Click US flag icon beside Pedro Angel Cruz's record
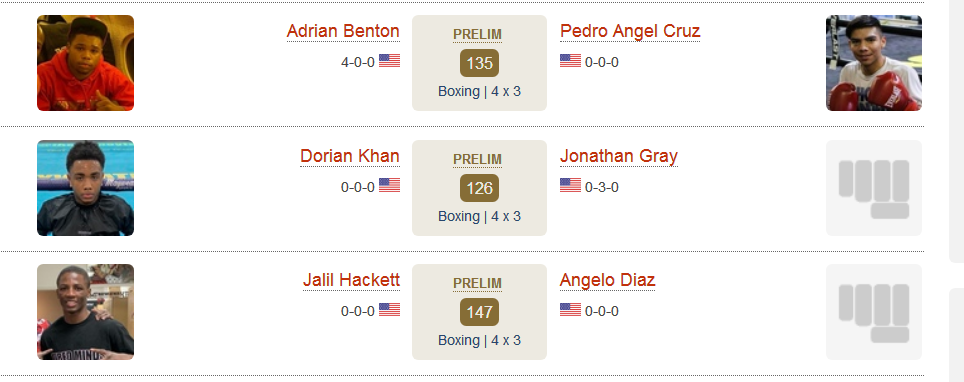964x382 pixels. click(571, 60)
